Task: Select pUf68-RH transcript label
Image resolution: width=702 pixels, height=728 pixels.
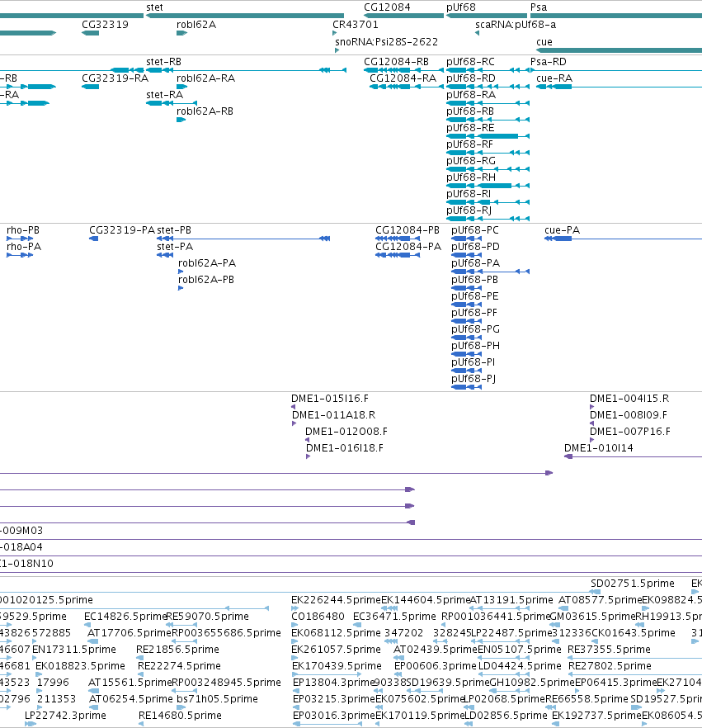Action: tap(471, 177)
